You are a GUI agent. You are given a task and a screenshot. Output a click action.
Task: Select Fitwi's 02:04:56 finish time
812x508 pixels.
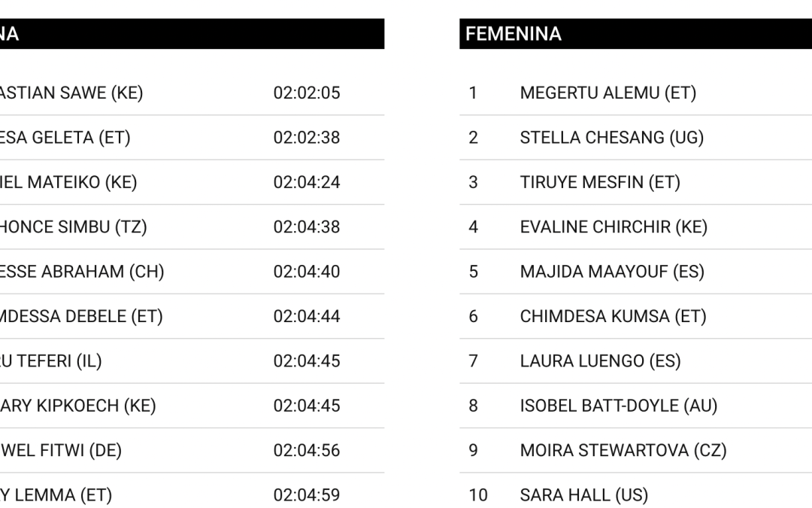[x=307, y=450]
